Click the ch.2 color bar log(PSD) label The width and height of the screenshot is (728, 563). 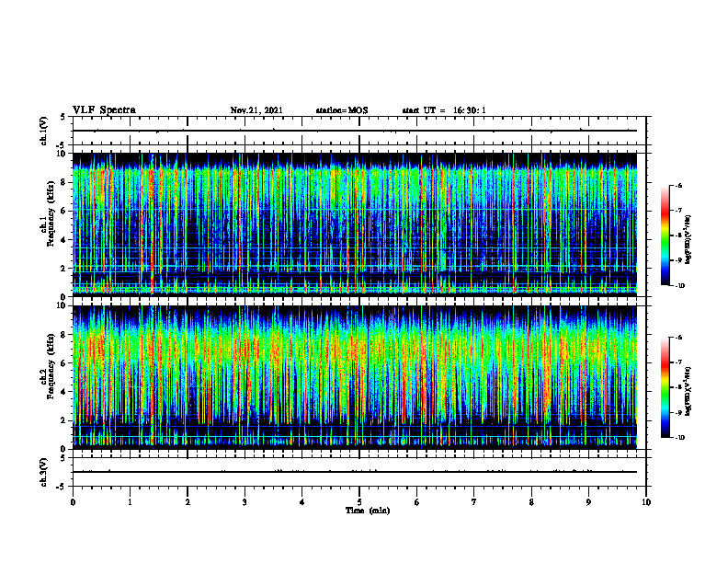click(x=688, y=391)
